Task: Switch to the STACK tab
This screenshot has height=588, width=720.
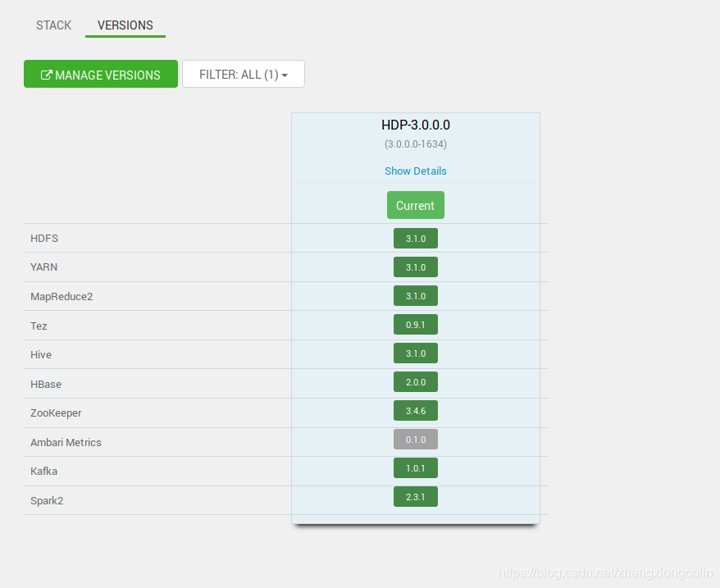Action: pos(54,25)
